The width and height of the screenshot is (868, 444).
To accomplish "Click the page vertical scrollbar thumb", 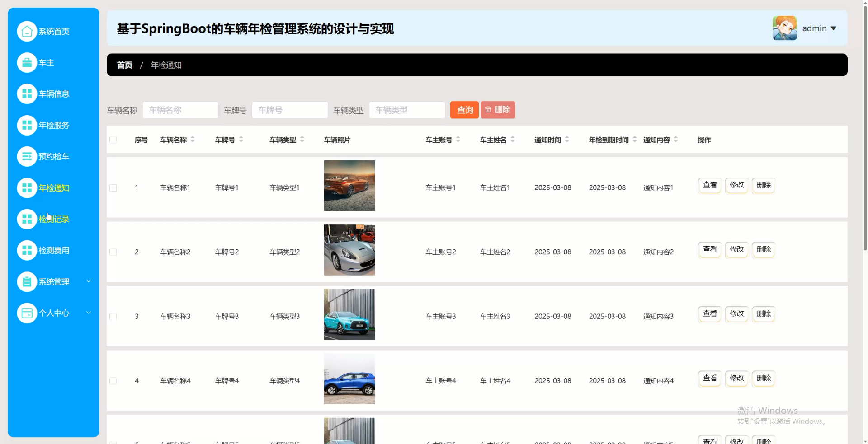I will pos(865,128).
